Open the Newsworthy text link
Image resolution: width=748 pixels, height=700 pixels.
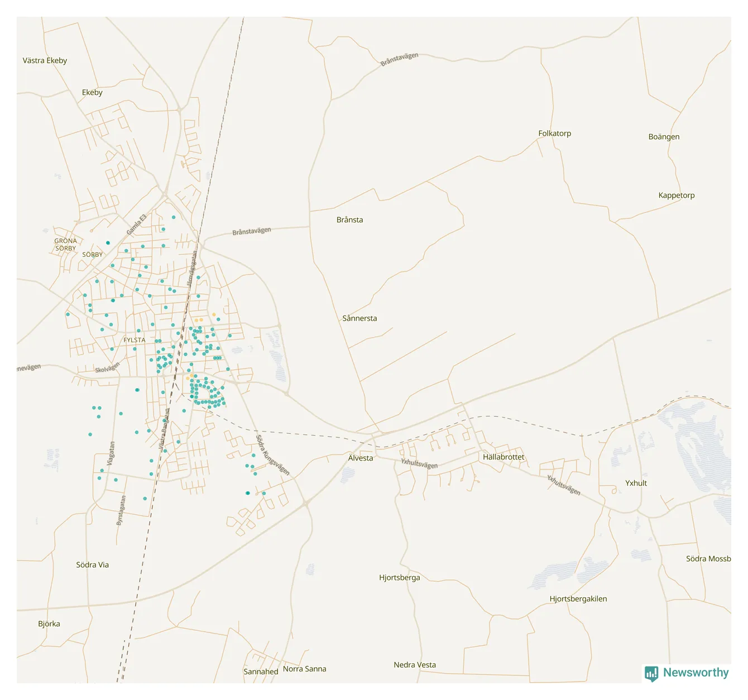tap(696, 673)
